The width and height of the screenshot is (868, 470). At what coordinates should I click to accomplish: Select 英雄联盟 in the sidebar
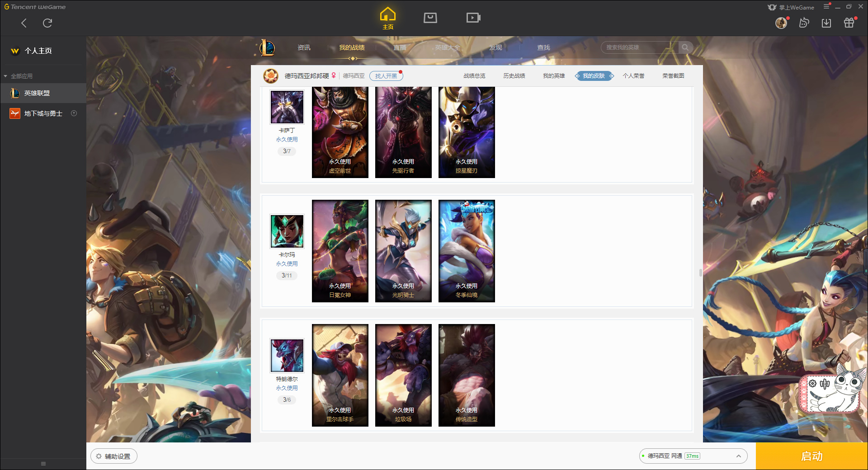click(43, 93)
